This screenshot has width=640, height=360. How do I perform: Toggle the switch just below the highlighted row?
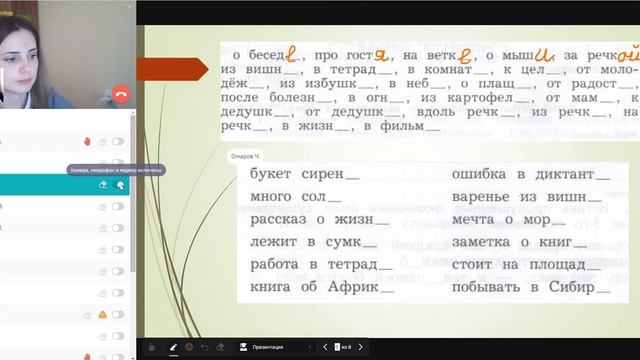[x=118, y=207]
